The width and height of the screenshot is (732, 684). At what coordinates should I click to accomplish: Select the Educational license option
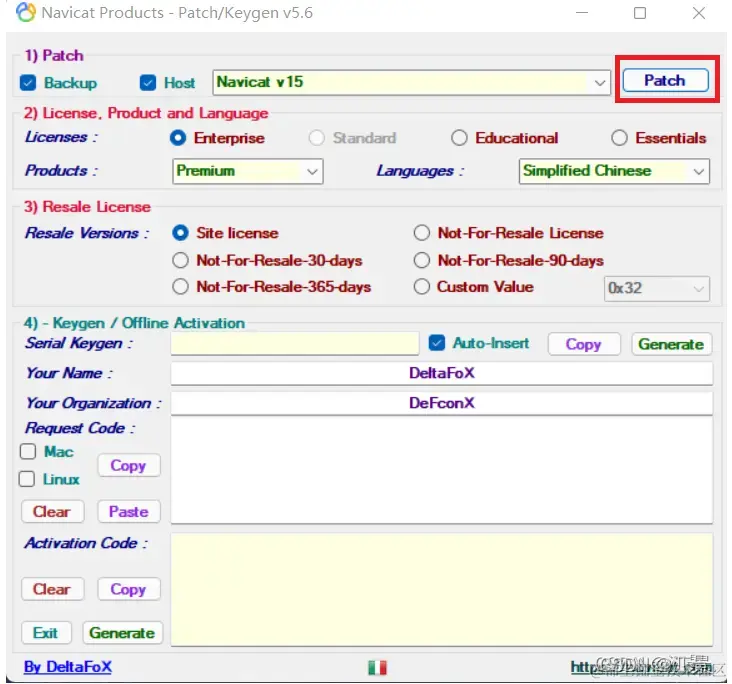click(459, 138)
